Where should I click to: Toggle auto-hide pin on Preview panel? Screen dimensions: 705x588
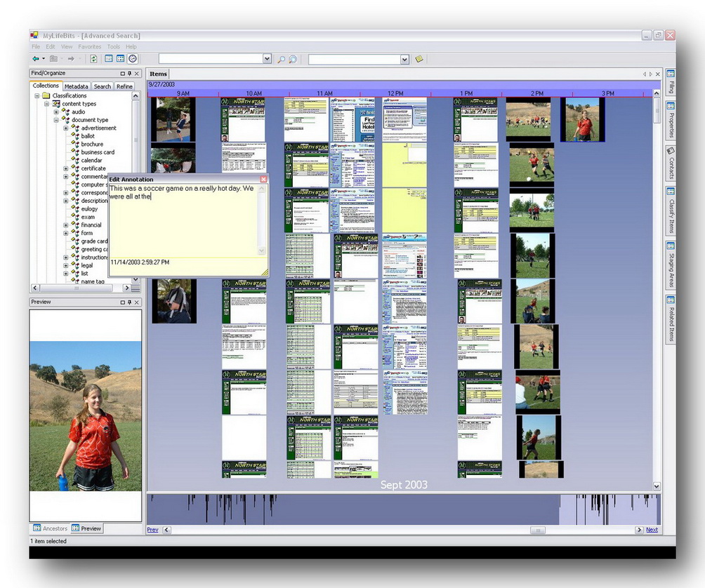click(x=129, y=302)
